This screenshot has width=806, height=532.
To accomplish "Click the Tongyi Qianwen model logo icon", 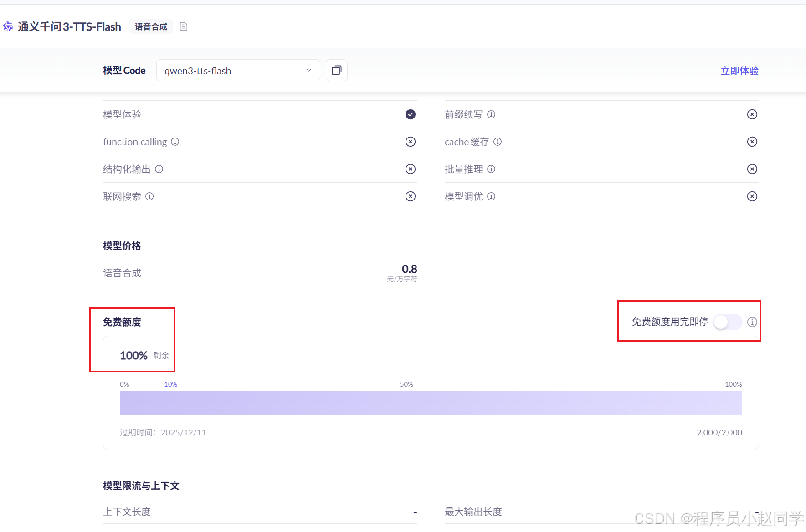I will pyautogui.click(x=8, y=26).
